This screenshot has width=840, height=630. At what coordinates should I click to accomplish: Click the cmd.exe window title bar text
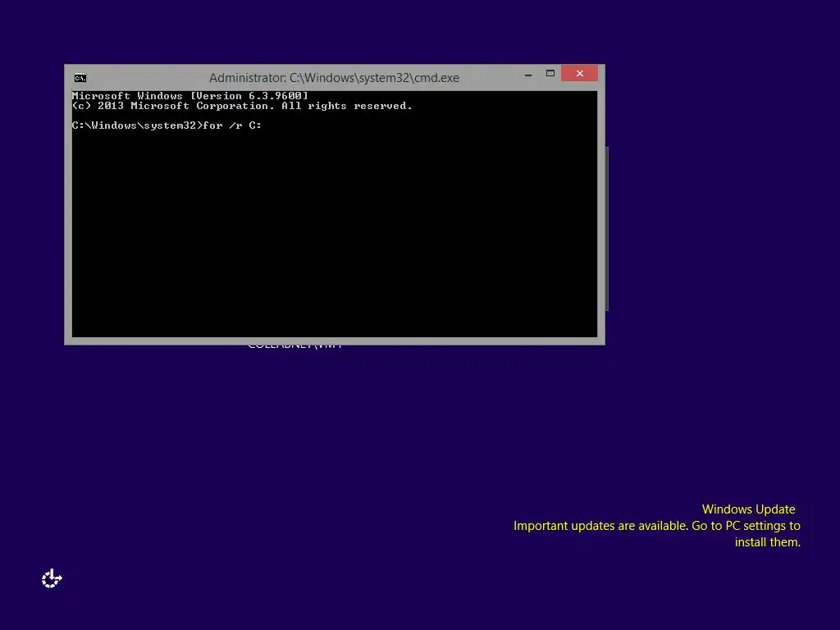click(335, 78)
